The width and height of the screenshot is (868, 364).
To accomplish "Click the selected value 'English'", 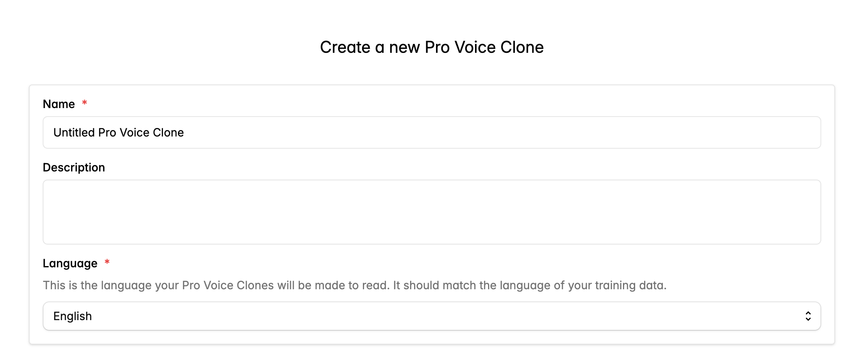I will click(73, 316).
